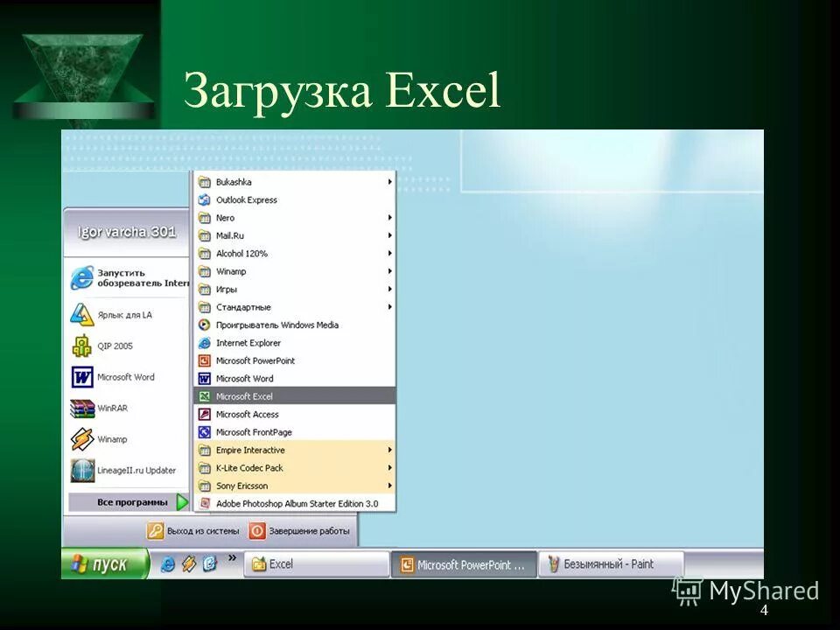Click the pinned Internet Explorer icon
The height and width of the screenshot is (630, 840).
(82, 278)
